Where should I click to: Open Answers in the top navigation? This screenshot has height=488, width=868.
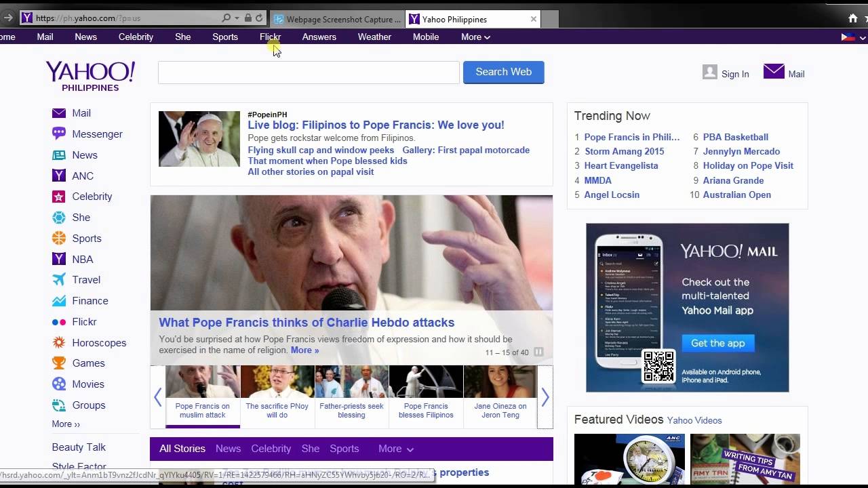[x=319, y=37]
